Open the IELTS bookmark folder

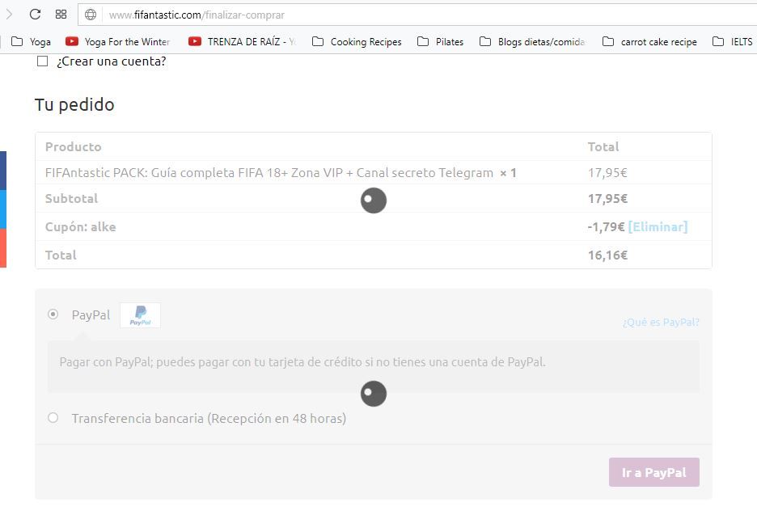pyautogui.click(x=733, y=41)
